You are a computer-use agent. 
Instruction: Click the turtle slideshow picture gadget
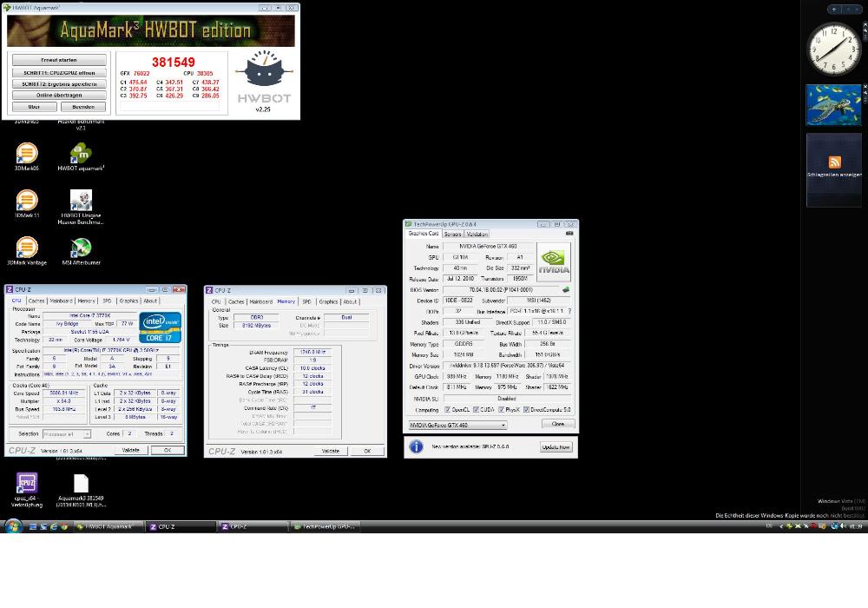[833, 104]
